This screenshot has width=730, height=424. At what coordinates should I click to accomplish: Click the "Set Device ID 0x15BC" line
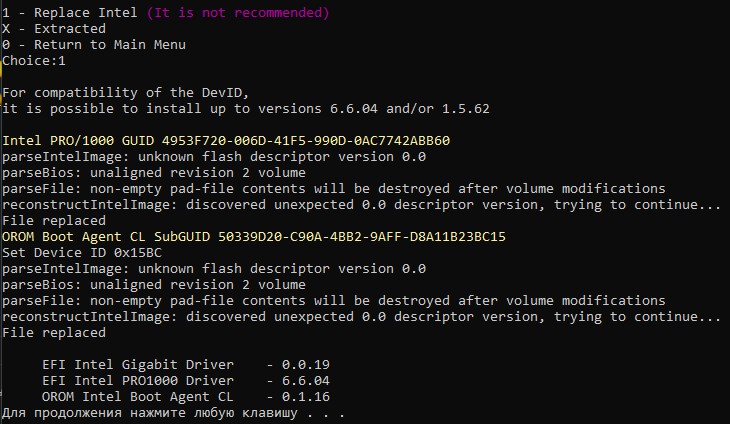(x=78, y=253)
